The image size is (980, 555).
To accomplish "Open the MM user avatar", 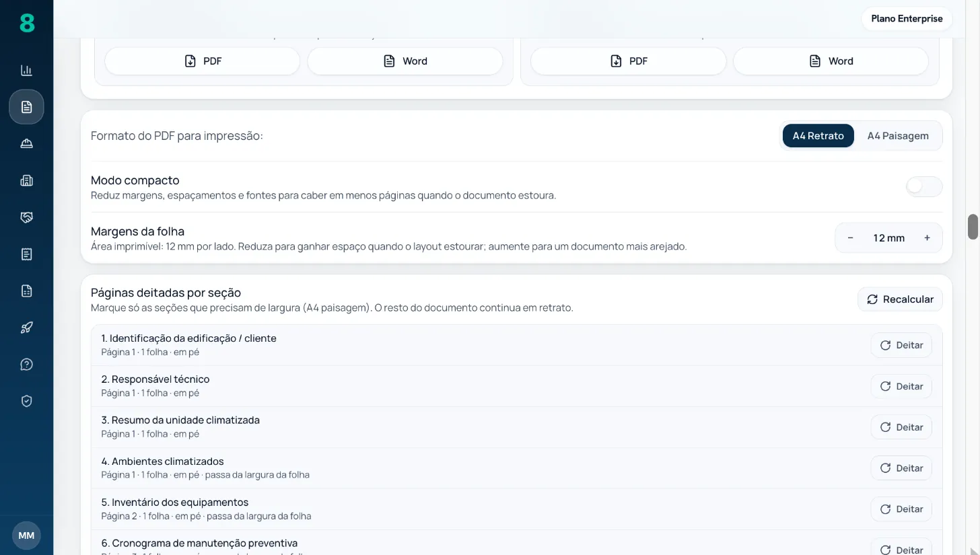I will pos(26,535).
